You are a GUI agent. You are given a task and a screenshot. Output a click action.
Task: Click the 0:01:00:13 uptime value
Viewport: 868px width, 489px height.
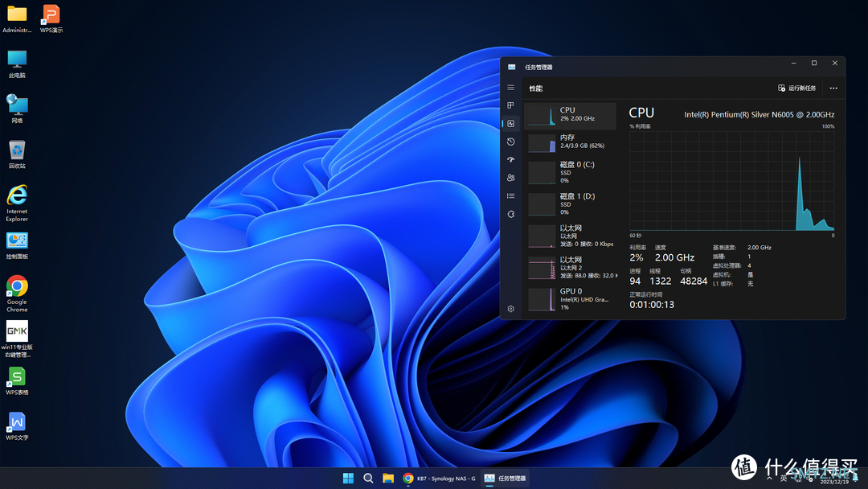652,305
